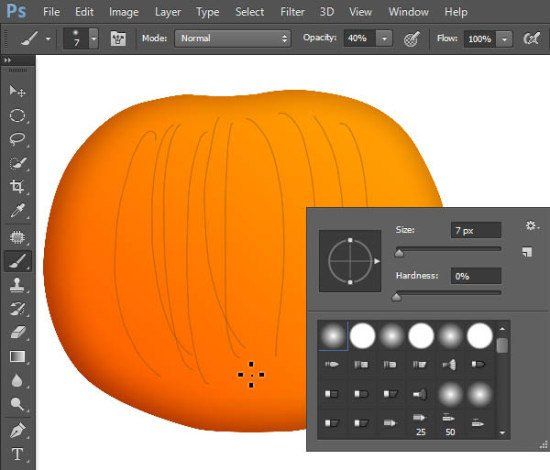Open the Edit menu
The image size is (550, 470).
pyautogui.click(x=84, y=12)
